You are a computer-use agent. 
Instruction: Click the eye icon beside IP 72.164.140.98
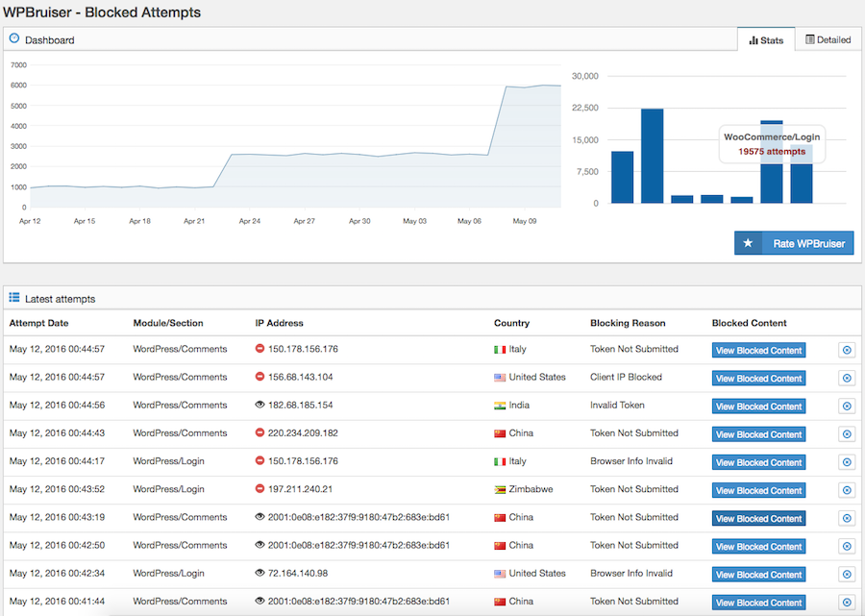(259, 574)
